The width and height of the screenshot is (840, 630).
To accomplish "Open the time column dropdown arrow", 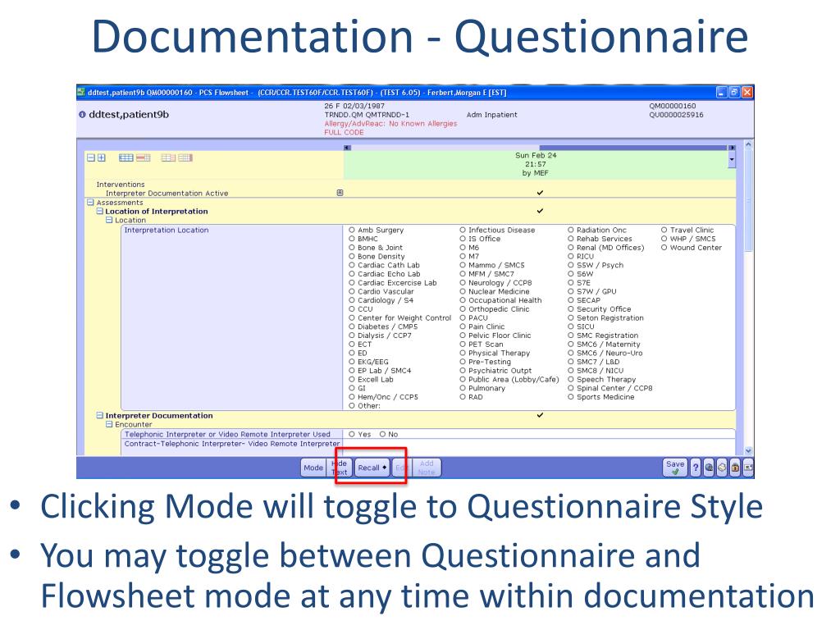I will click(732, 160).
